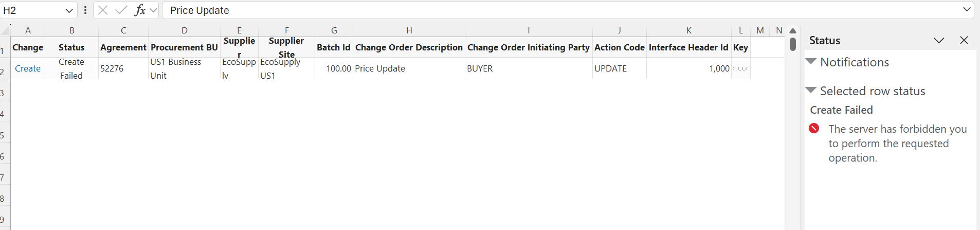Image resolution: width=980 pixels, height=230 pixels.
Task: Click the enter checkmark icon in formula bar
Action: pyautogui.click(x=121, y=10)
